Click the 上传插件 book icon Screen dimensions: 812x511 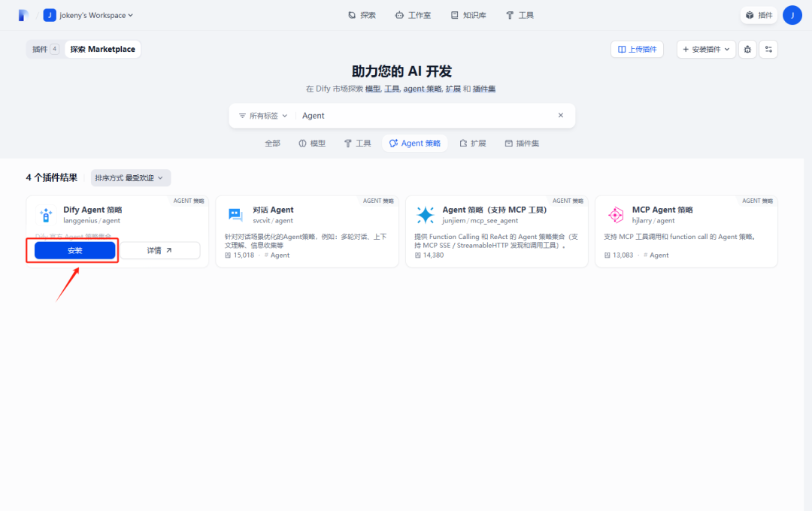tap(622, 49)
